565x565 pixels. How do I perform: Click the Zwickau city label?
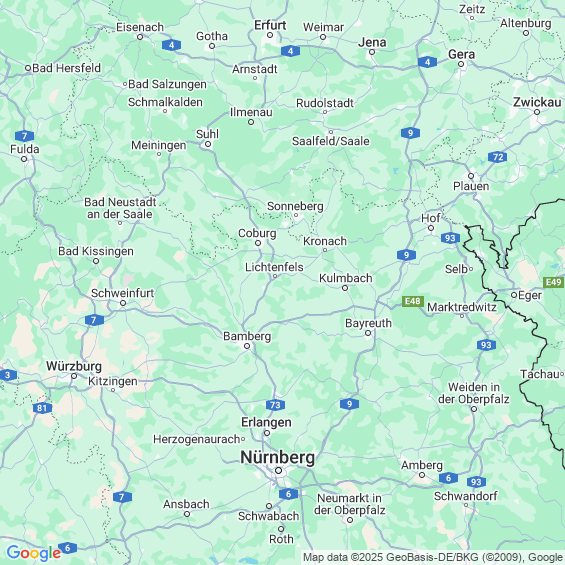click(x=537, y=102)
